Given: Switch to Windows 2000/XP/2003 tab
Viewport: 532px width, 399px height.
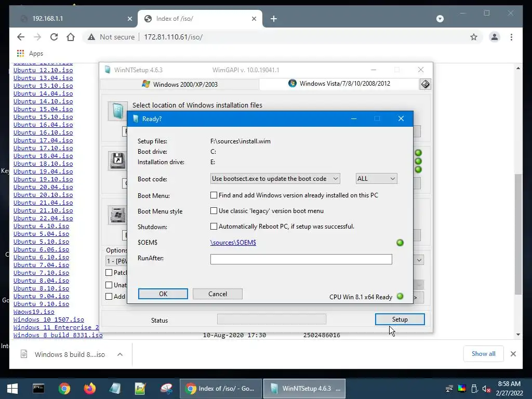Looking at the screenshot, I should tap(180, 84).
